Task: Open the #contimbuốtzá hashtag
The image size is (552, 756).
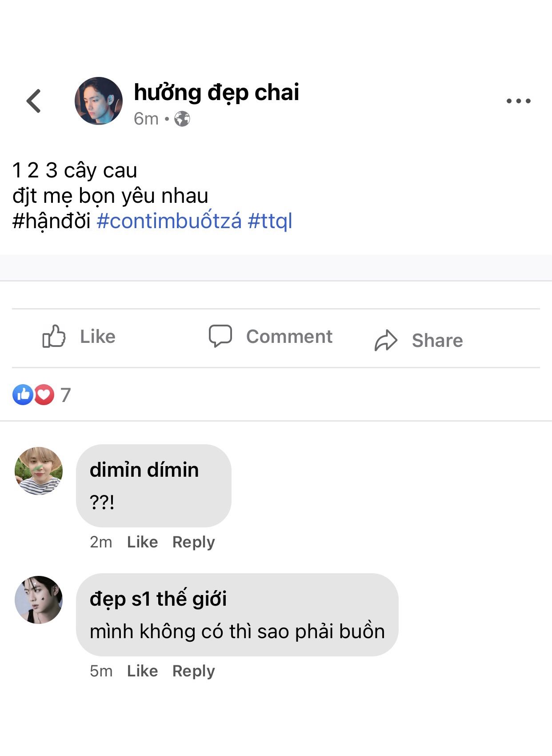Action: 169,221
